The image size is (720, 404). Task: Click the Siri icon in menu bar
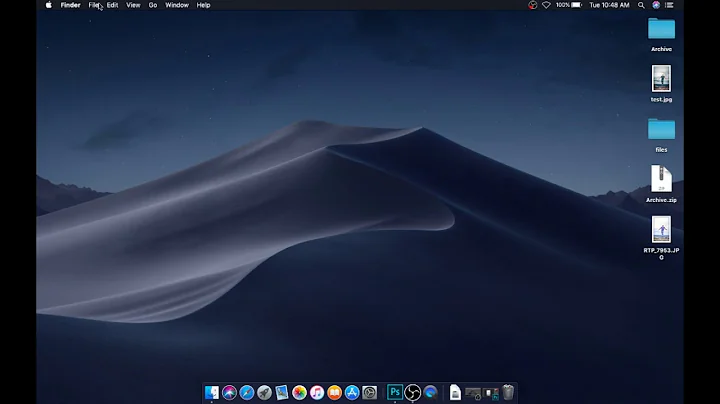656,5
